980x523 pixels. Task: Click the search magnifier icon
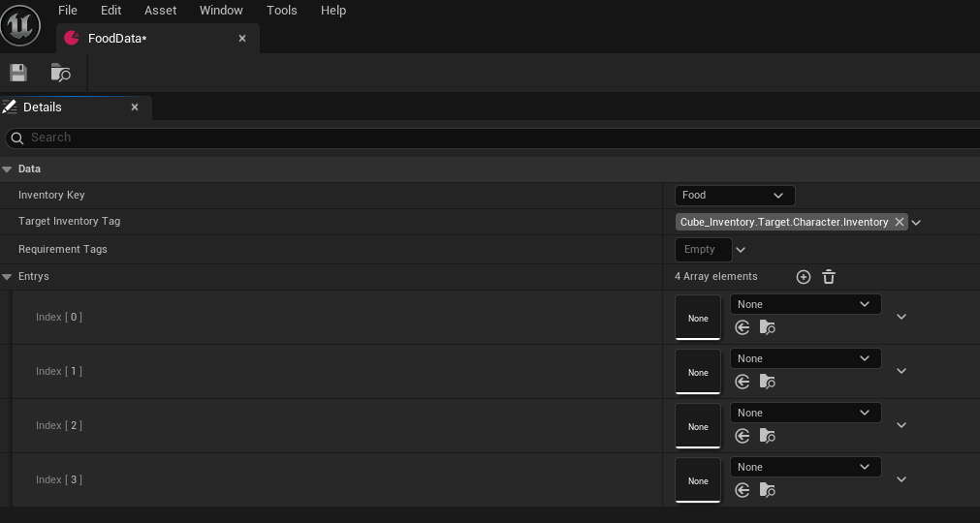pos(16,138)
